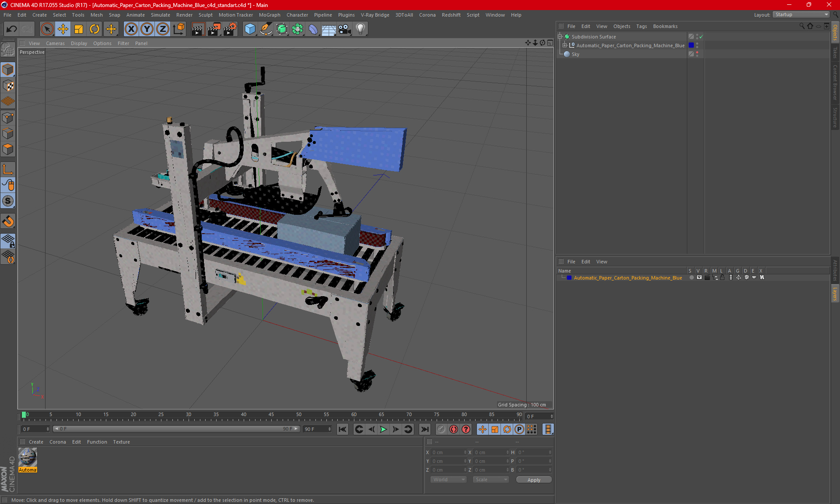840x504 pixels.
Task: Click the Automa material thumbnail
Action: coord(28,458)
